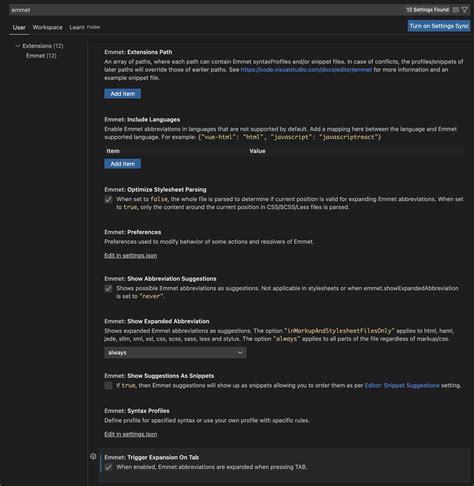Click Turn on Settings Sync button
The height and width of the screenshot is (486, 474).
pyautogui.click(x=439, y=26)
